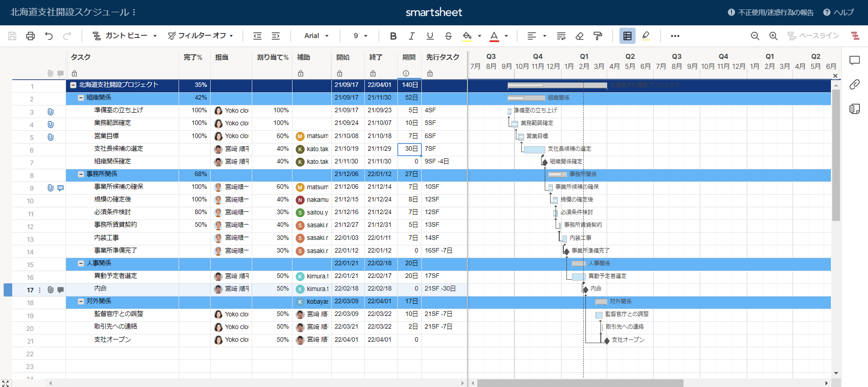Click the Redo arrow
Viewport: 868px width, 387px height.
click(x=67, y=36)
